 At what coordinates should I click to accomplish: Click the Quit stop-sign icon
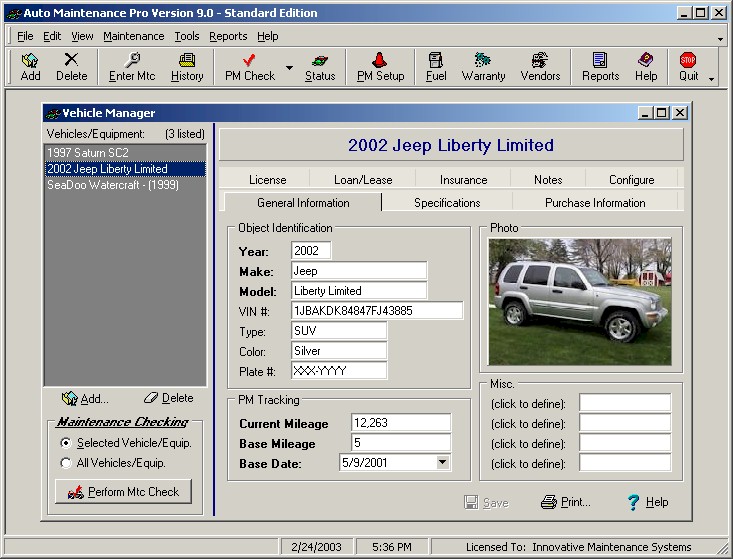[688, 67]
